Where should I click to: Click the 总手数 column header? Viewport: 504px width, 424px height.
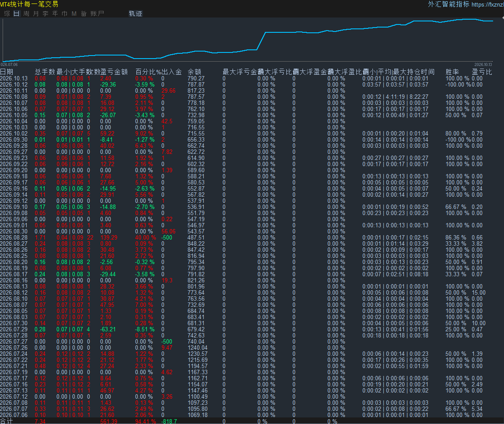pyautogui.click(x=45, y=72)
